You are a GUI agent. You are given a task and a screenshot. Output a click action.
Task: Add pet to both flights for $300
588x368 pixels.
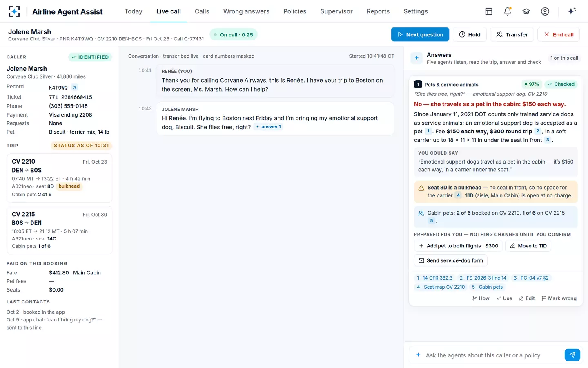coord(459,246)
